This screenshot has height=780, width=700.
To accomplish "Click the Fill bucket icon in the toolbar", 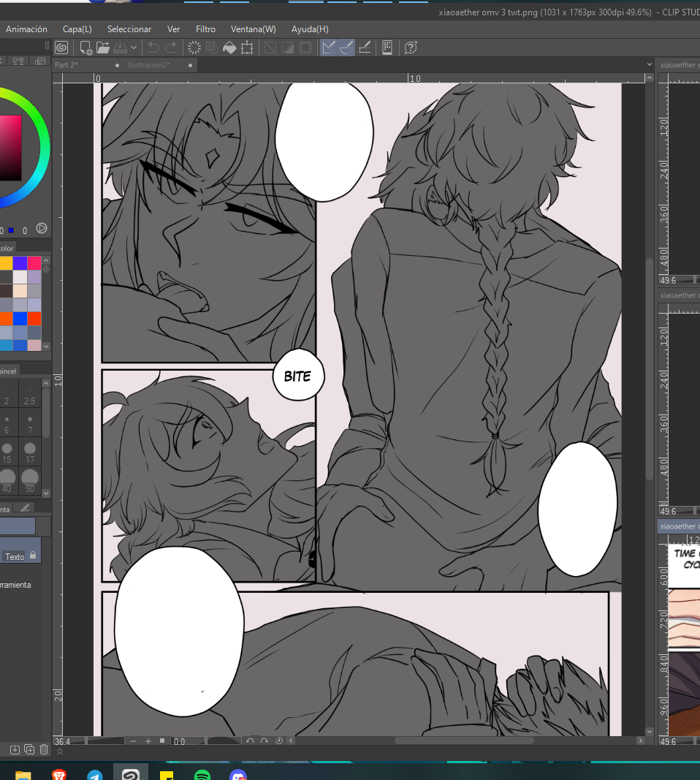I will (229, 48).
